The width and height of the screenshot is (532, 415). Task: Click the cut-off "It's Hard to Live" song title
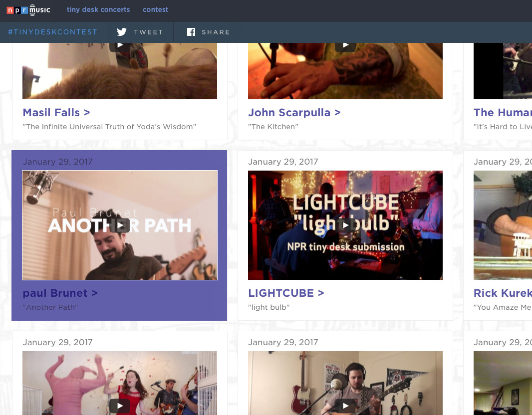click(503, 127)
